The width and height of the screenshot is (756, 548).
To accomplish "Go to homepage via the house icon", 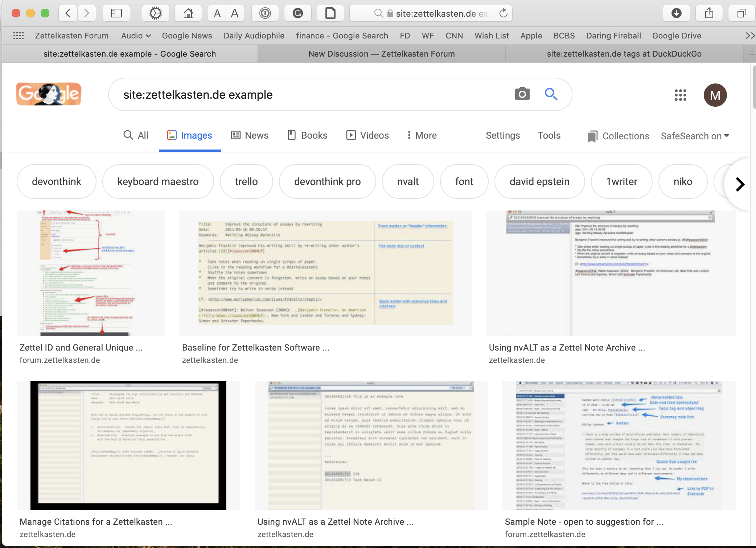I will tap(188, 13).
